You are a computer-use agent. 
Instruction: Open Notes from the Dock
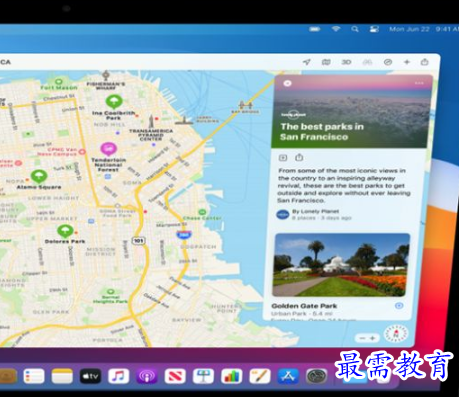62,376
